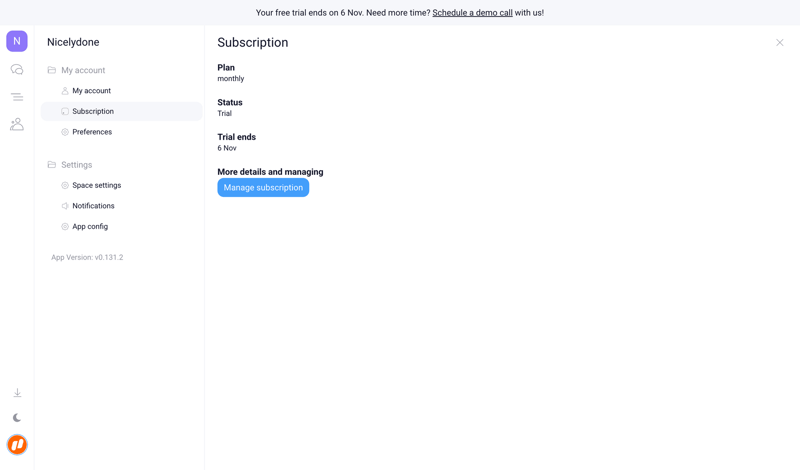Image resolution: width=800 pixels, height=470 pixels.
Task: Click the Nicelydone workspace title
Action: pyautogui.click(x=73, y=42)
